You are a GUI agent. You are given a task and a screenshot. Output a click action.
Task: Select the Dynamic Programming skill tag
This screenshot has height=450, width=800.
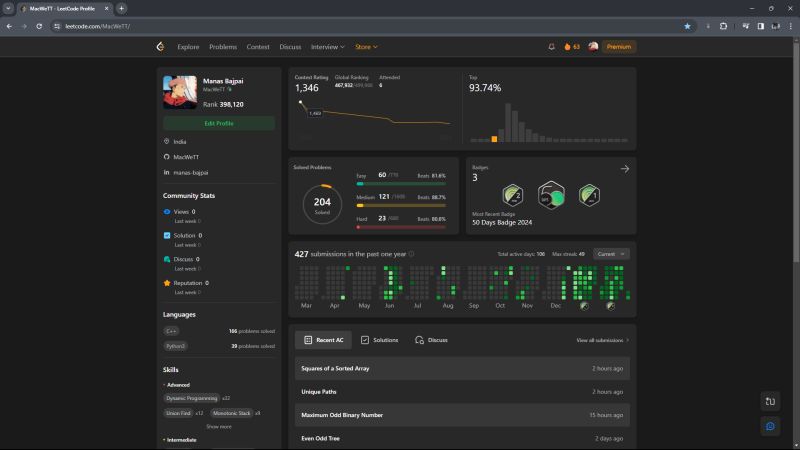[192, 398]
